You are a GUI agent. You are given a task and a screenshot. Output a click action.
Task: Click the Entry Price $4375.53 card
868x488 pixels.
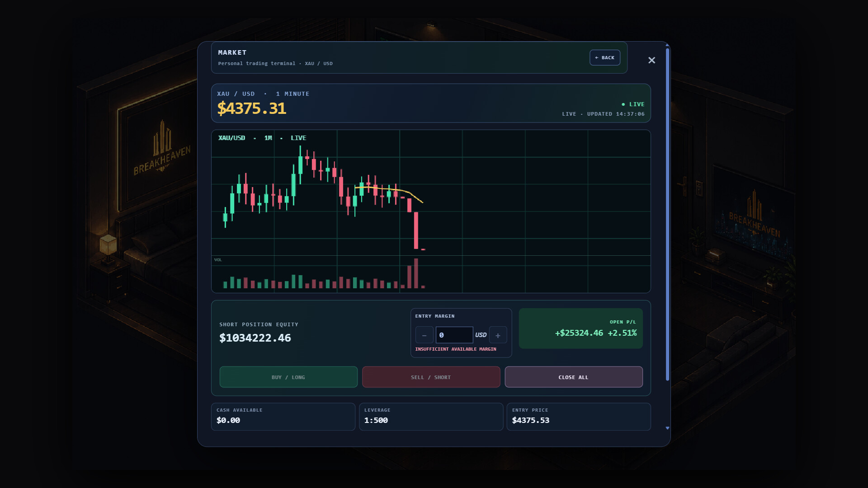tap(579, 417)
